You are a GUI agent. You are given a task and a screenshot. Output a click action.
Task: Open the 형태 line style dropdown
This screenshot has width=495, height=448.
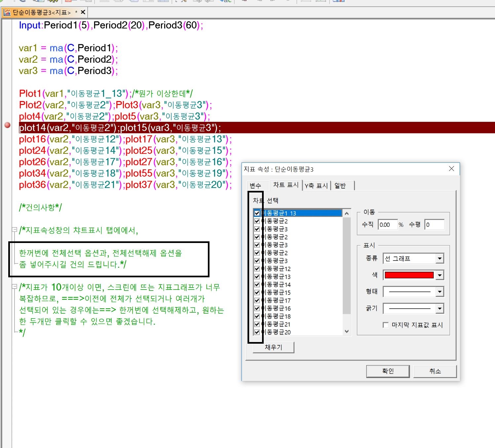click(x=439, y=292)
